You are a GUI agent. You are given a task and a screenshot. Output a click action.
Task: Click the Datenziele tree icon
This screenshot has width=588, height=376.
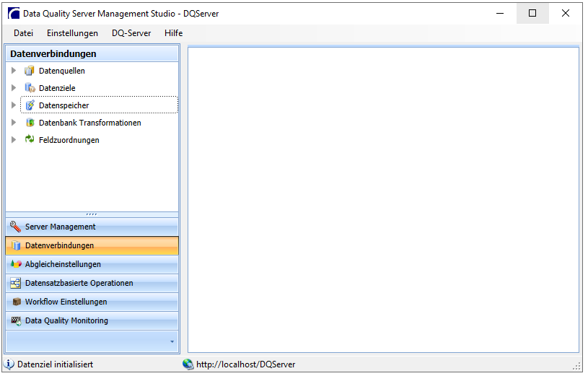[x=30, y=88]
